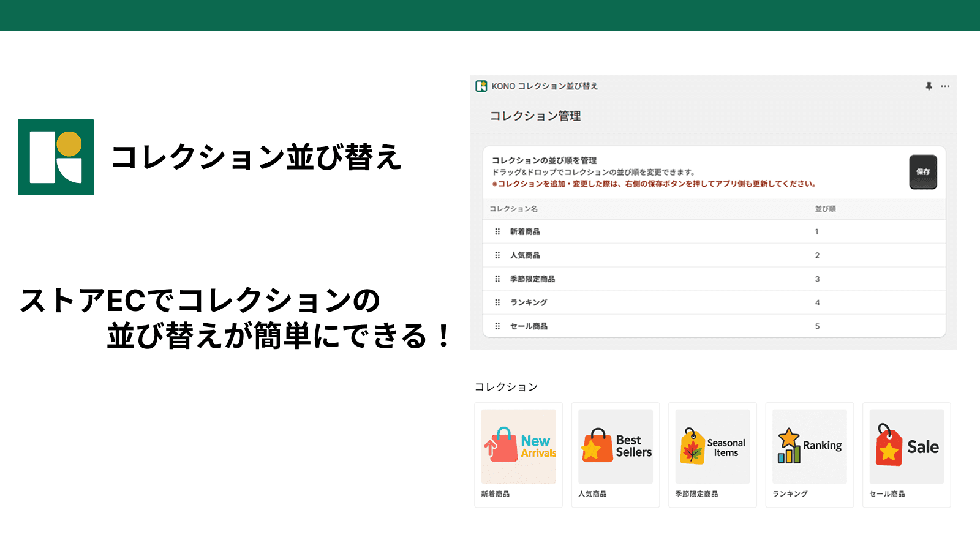
Task: Click the drag handle beside 季節限定商品
Action: click(x=497, y=279)
